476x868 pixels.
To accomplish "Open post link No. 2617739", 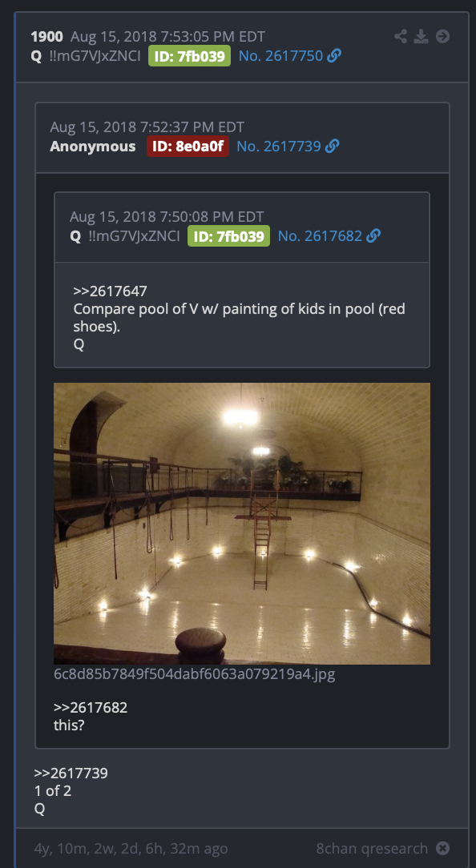I will pyautogui.click(x=279, y=147).
